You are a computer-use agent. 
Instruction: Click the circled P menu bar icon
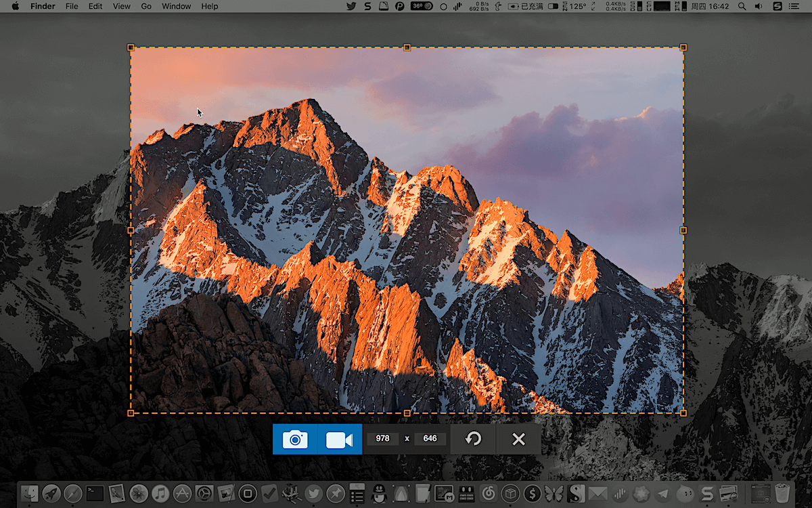pyautogui.click(x=399, y=6)
